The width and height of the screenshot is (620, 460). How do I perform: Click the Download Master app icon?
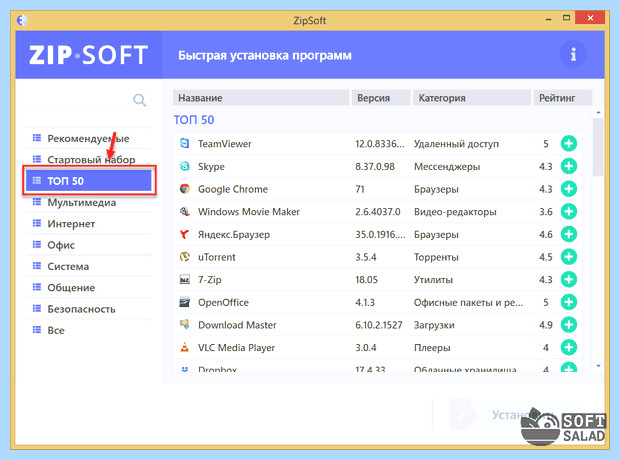coord(185,325)
